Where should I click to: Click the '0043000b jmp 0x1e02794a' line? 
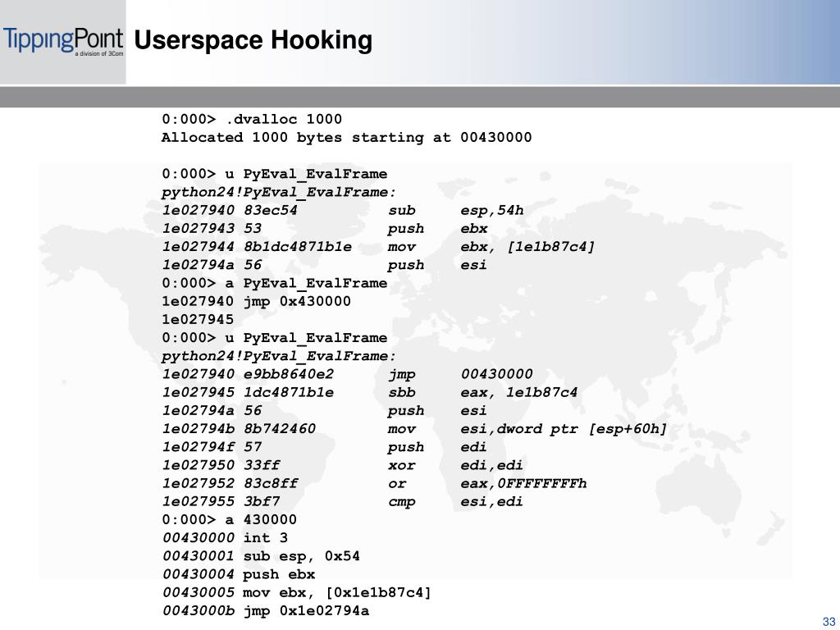[x=265, y=610]
